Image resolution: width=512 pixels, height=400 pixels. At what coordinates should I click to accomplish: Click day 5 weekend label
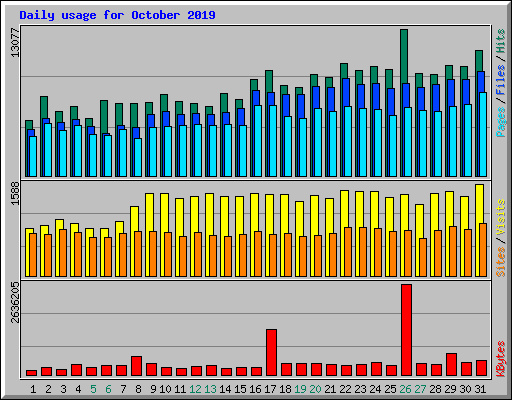click(x=93, y=389)
